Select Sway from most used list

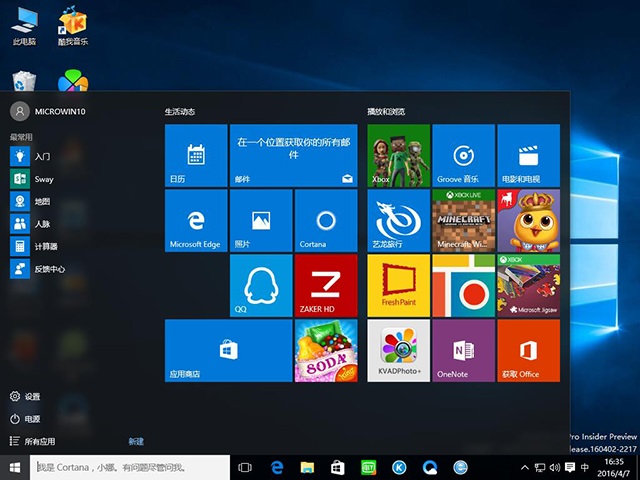(44, 179)
